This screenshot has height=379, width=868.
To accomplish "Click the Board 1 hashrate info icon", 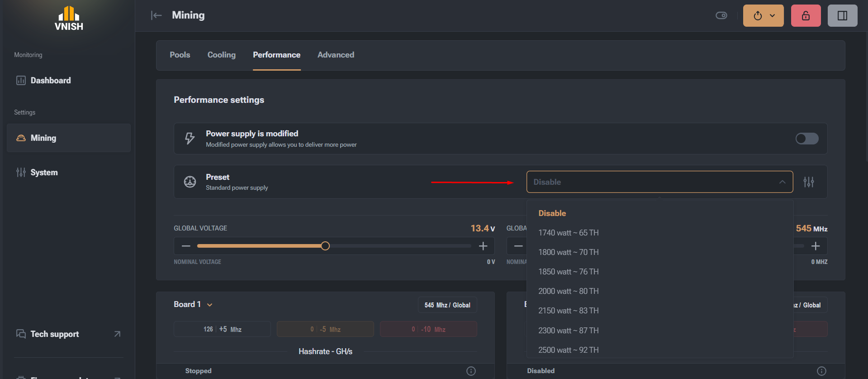I will [x=471, y=371].
